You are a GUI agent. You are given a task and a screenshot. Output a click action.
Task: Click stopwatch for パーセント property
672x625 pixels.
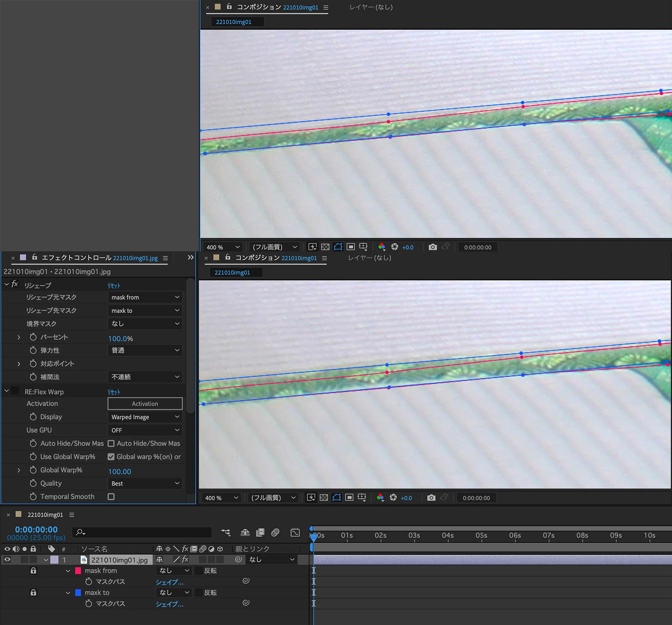click(x=33, y=337)
